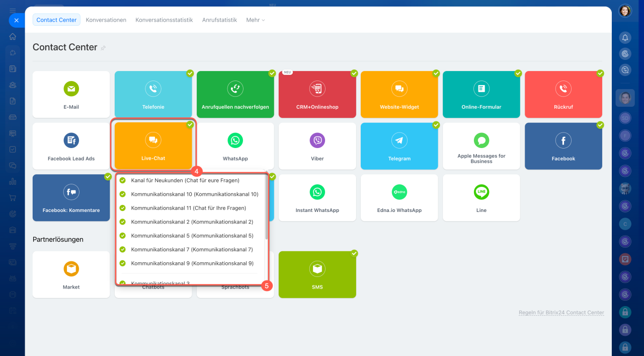The height and width of the screenshot is (356, 644).
Task: Open the bar chart icon in left sidebar
Action: 13,182
